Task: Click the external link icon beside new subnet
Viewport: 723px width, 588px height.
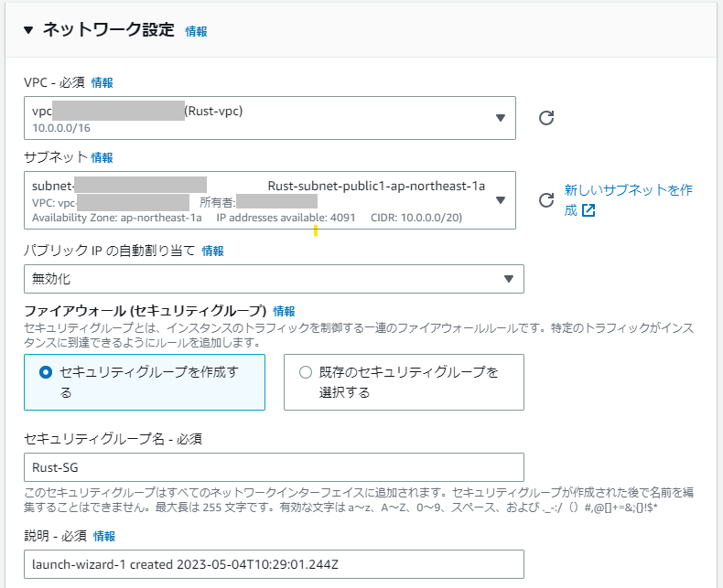Action: (588, 210)
